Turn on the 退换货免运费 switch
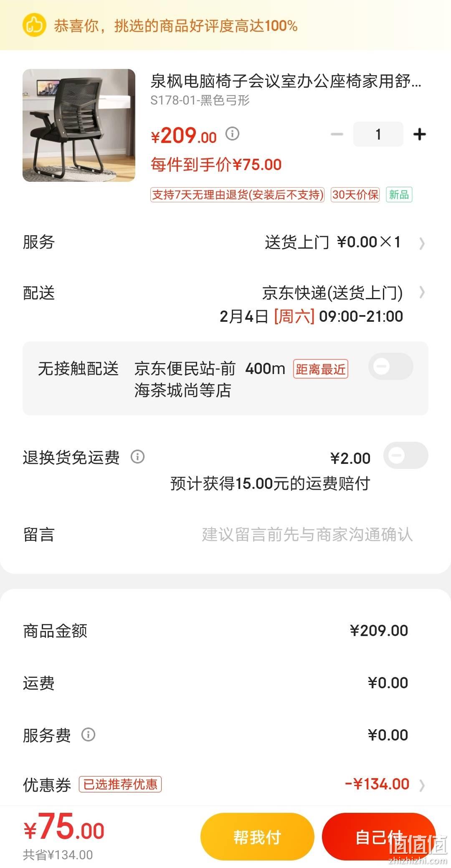The height and width of the screenshot is (868, 451). (x=406, y=455)
